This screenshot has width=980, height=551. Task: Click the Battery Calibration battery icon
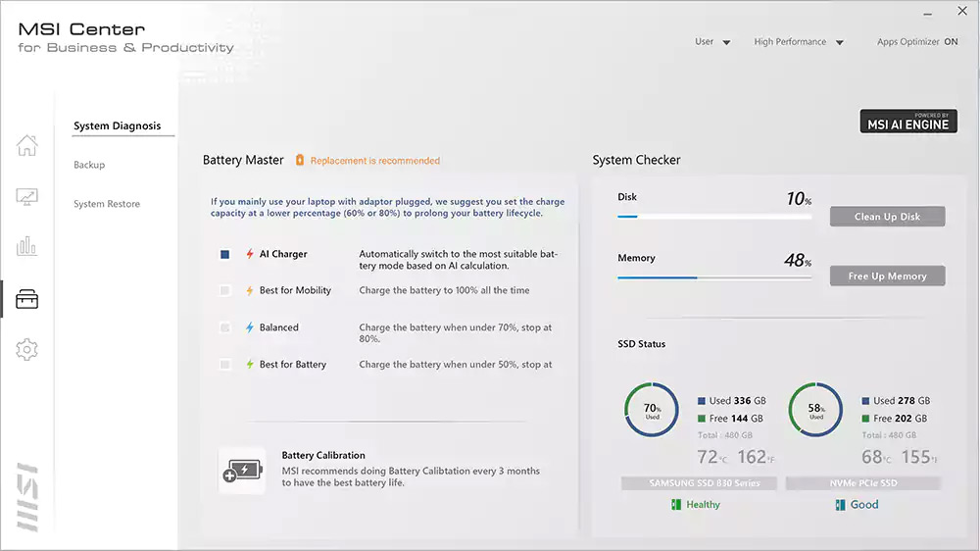click(x=242, y=471)
